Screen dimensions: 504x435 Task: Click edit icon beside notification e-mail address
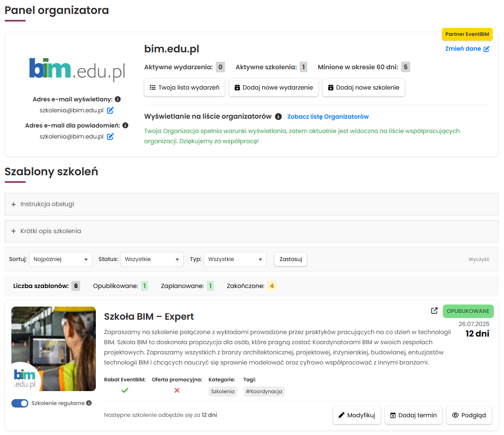(110, 136)
